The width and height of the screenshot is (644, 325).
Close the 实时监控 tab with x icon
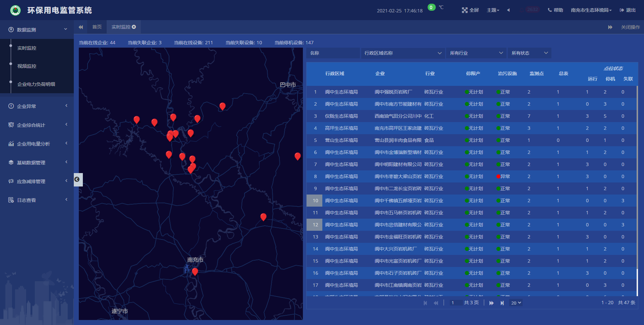pos(134,27)
